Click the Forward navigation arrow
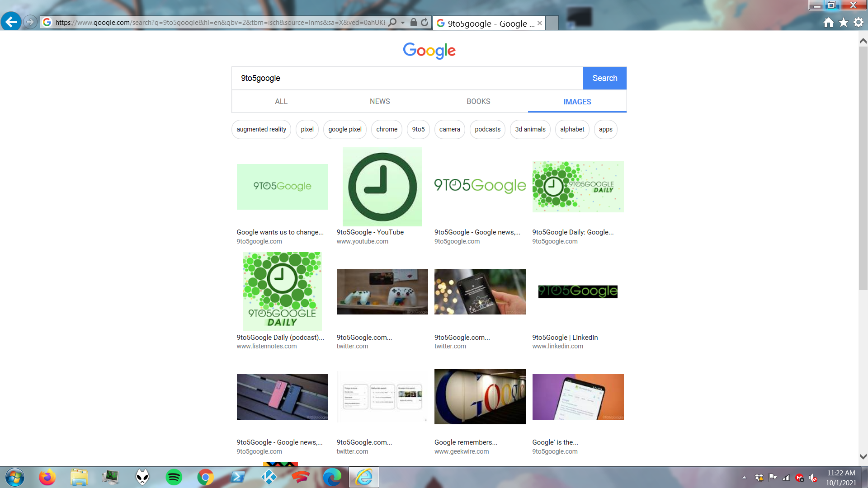The height and width of the screenshot is (488, 868). pos(30,21)
